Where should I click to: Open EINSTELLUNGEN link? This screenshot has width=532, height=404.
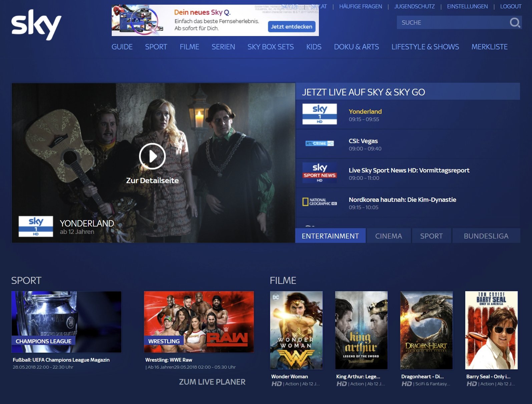pos(467,6)
